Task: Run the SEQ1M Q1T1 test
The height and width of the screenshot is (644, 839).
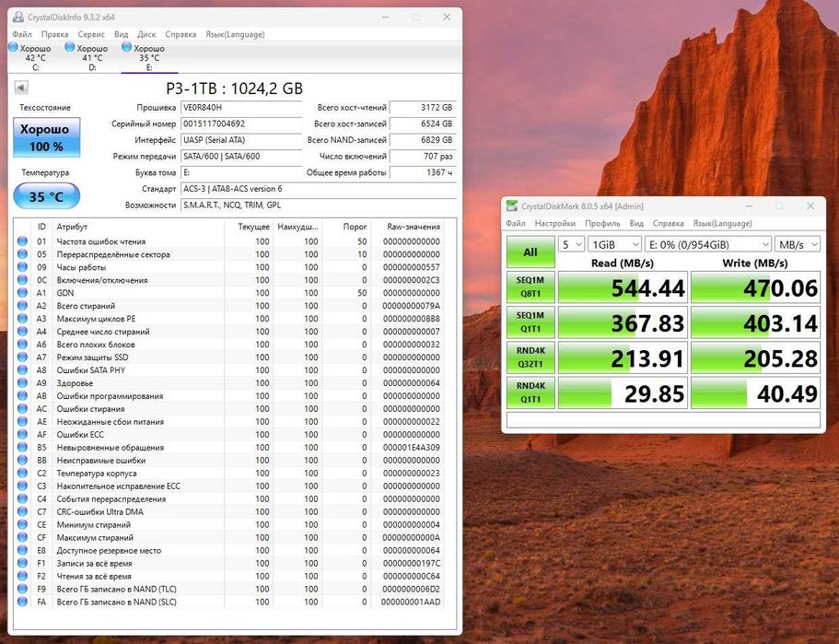Action: pyautogui.click(x=530, y=322)
